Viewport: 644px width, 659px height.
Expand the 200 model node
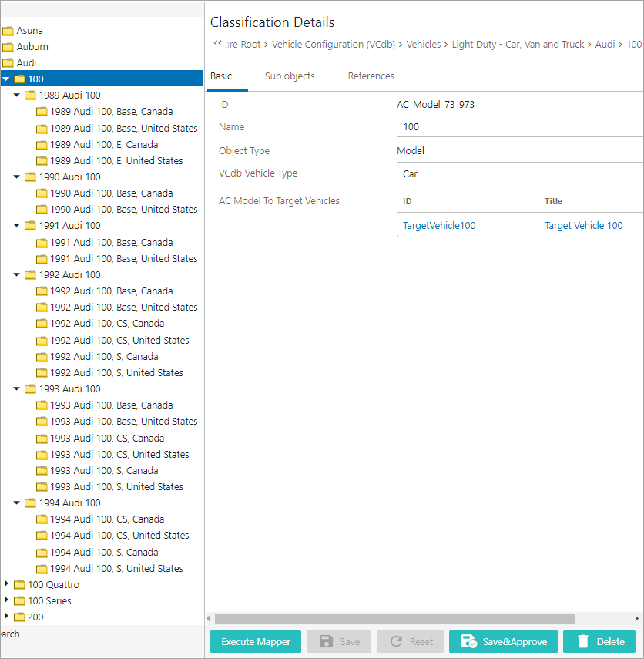coord(6,616)
